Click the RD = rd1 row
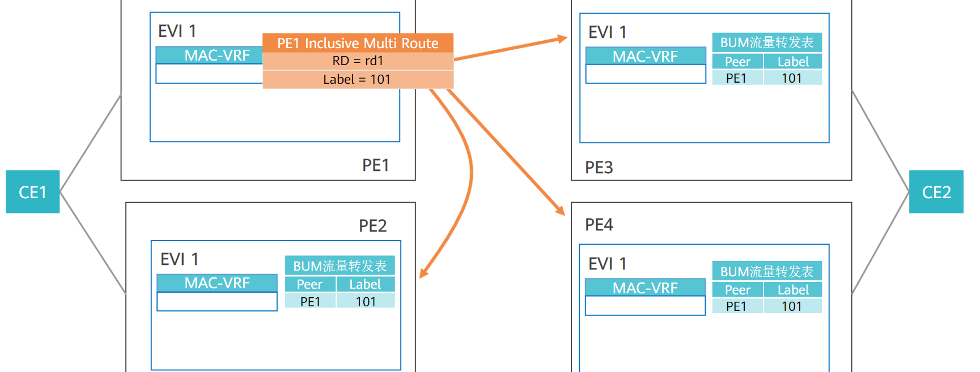The width and height of the screenshot is (980, 372). pyautogui.click(x=358, y=61)
